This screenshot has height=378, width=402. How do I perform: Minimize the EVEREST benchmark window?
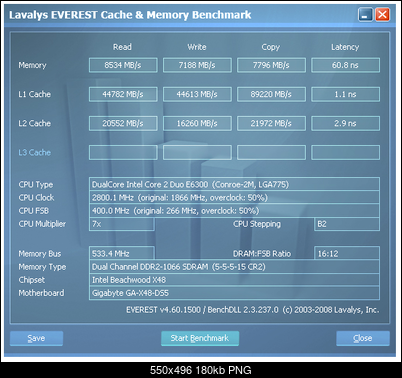365,15
